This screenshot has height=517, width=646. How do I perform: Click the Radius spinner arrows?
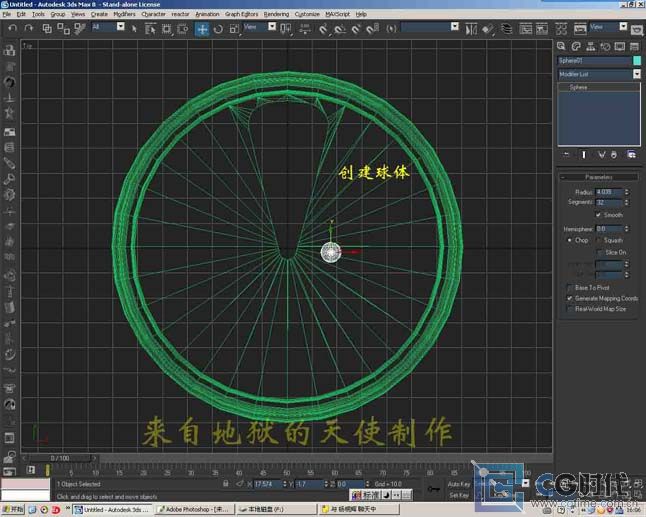coord(627,192)
